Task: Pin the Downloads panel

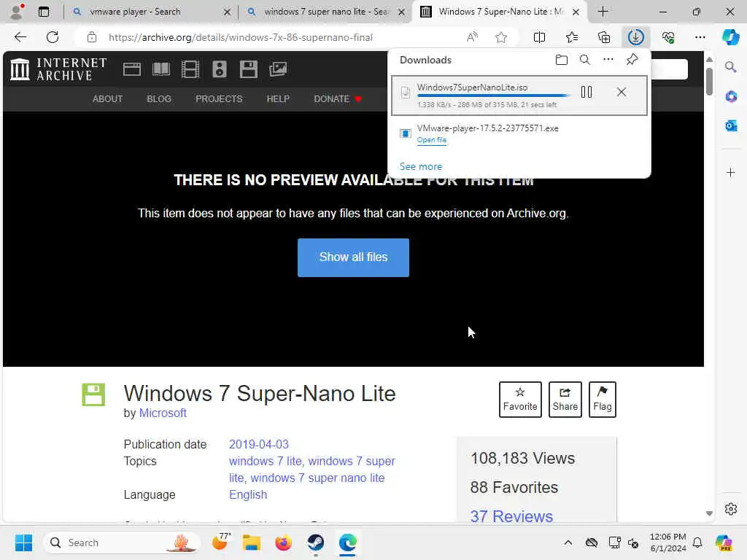Action: tap(632, 60)
